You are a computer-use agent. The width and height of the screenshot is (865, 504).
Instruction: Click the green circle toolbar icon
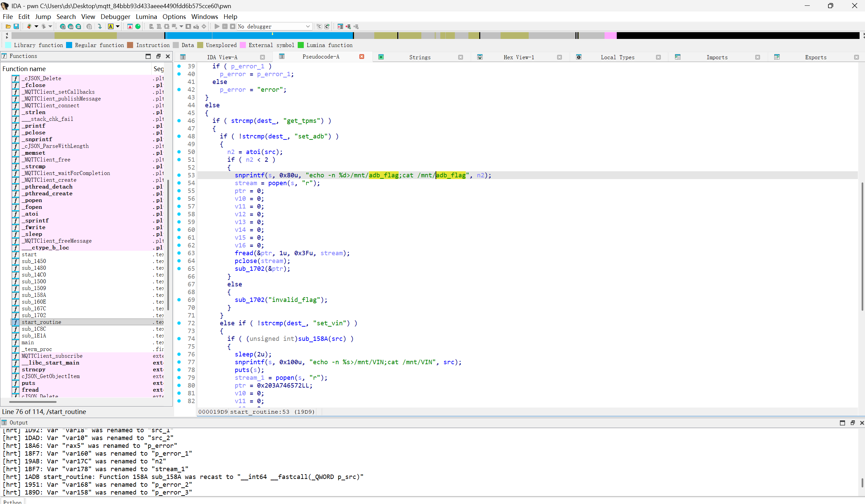[x=138, y=26]
